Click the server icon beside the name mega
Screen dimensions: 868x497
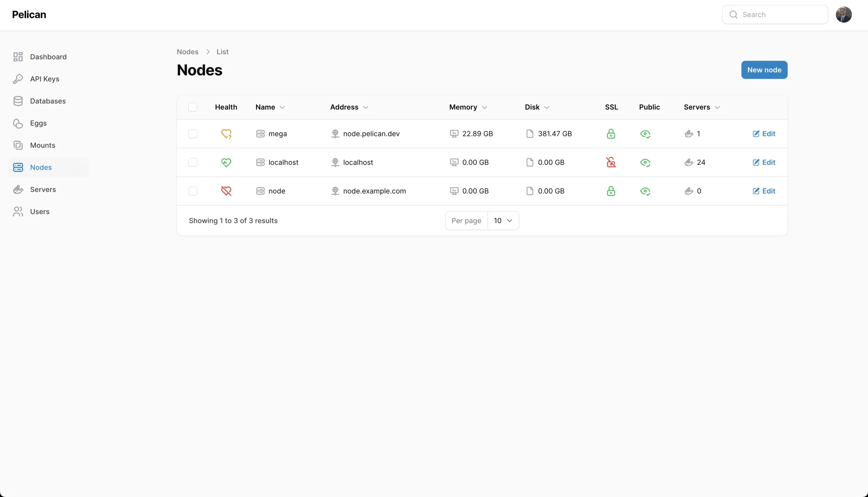coord(260,134)
